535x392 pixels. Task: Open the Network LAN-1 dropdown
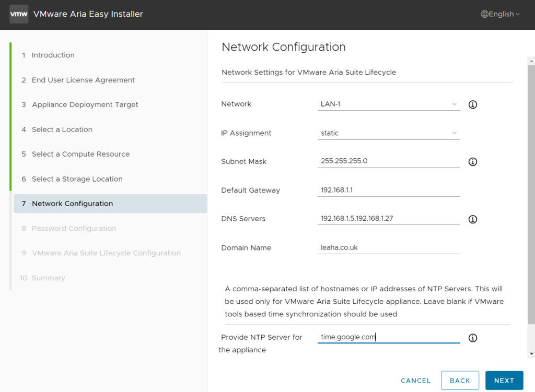389,104
